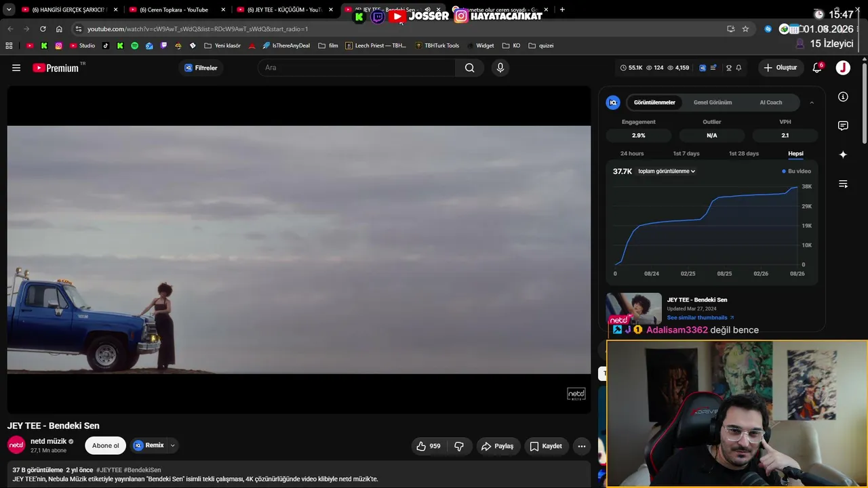
Task: Click the video player area
Action: pos(299,249)
